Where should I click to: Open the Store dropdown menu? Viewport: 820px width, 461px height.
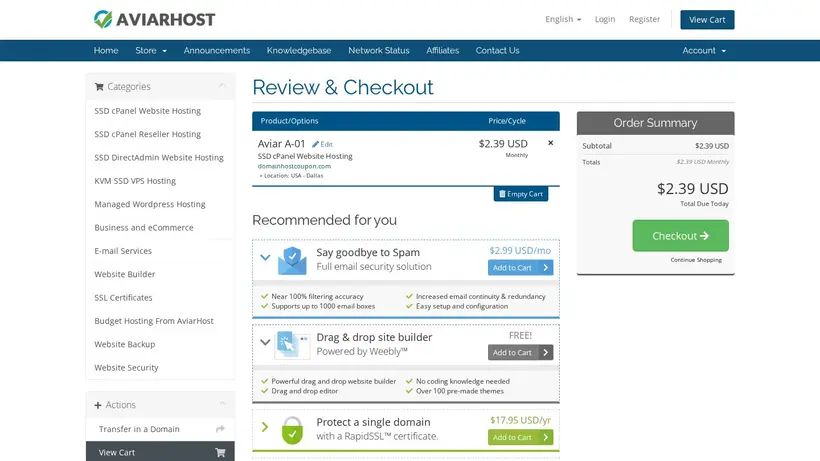click(151, 51)
